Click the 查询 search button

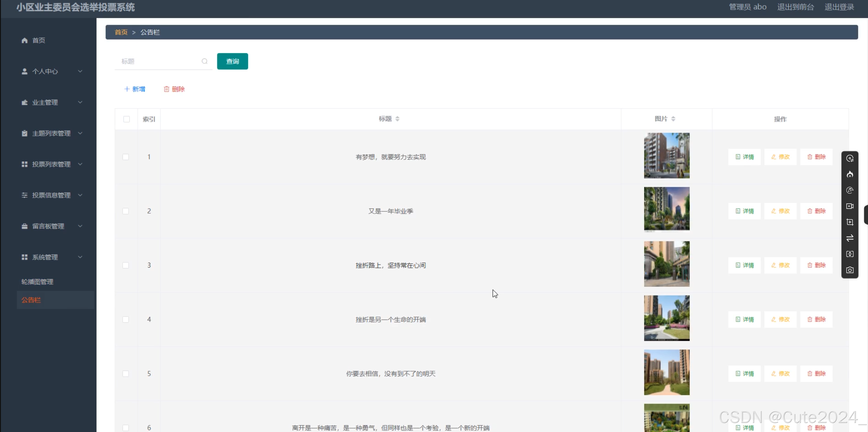coord(232,61)
